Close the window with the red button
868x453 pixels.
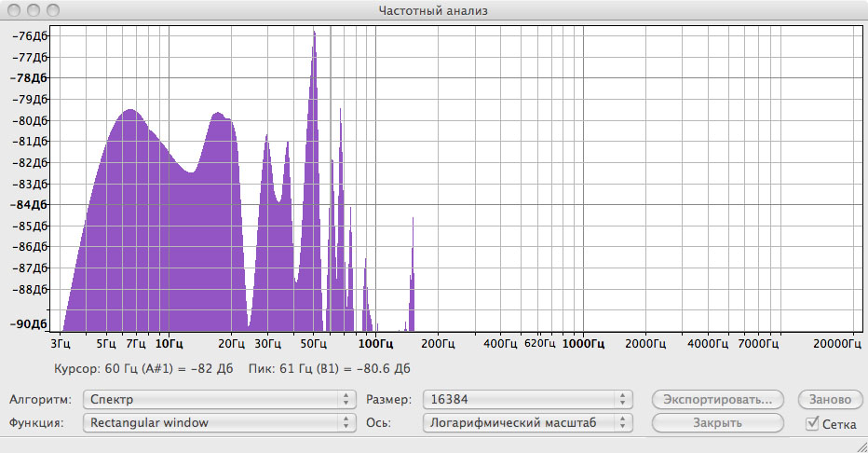14,10
